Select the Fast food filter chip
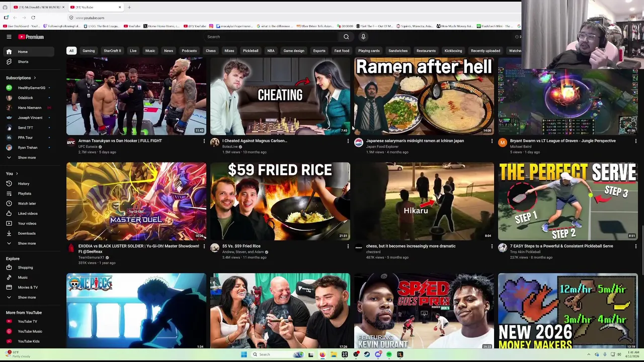644x362 pixels. click(342, 51)
